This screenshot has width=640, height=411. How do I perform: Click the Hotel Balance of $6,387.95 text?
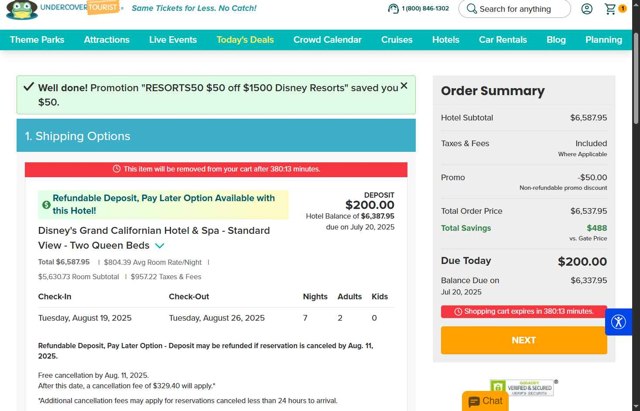click(350, 216)
